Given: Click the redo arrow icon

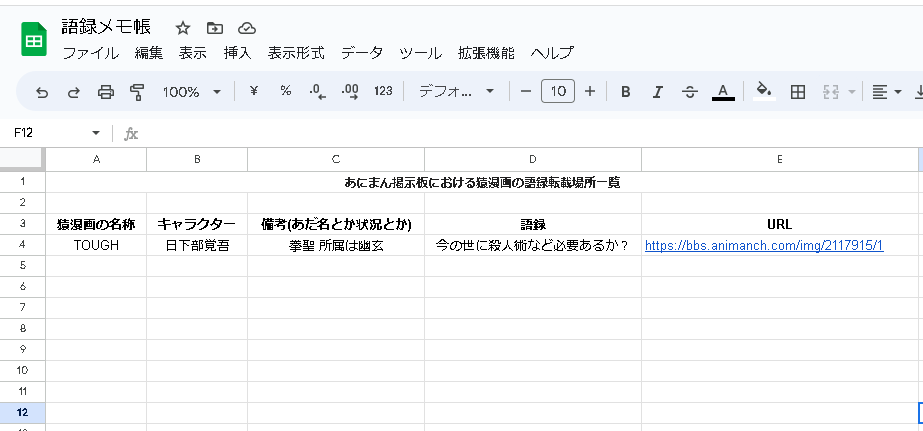Looking at the screenshot, I should click(73, 92).
